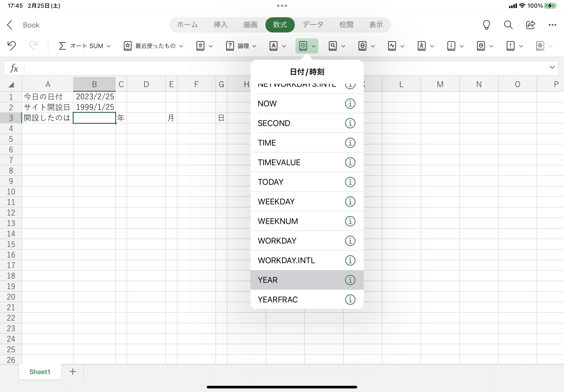Choose the NOW function from list
Image resolution: width=564 pixels, height=392 pixels.
307,104
